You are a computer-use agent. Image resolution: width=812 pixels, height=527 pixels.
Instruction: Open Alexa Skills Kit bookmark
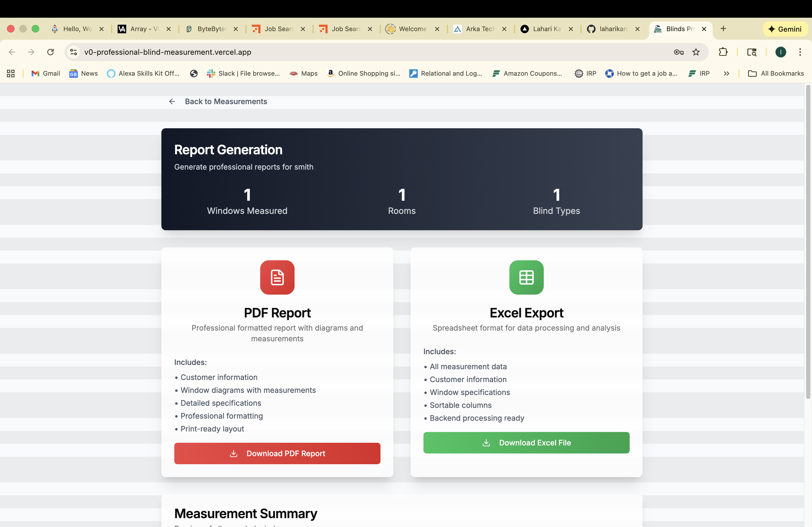pyautogui.click(x=143, y=73)
